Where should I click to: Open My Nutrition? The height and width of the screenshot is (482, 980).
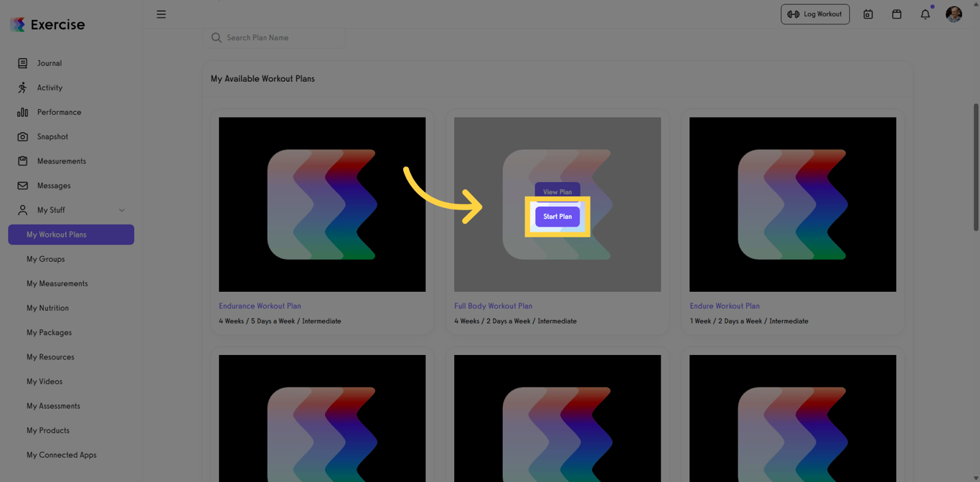click(48, 308)
